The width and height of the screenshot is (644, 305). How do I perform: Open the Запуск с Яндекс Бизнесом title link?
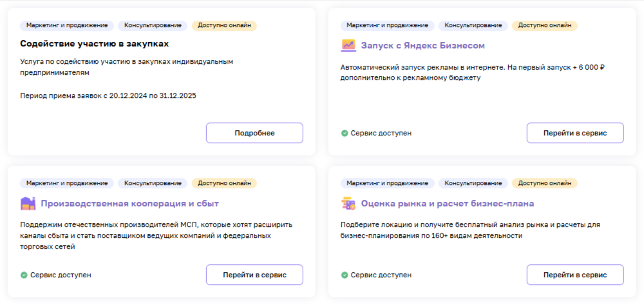(x=422, y=45)
